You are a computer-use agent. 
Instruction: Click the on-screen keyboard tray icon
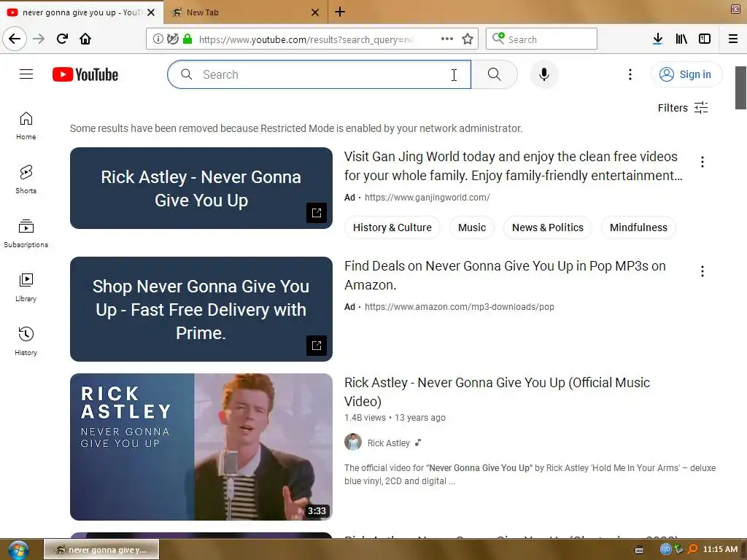tap(639, 550)
